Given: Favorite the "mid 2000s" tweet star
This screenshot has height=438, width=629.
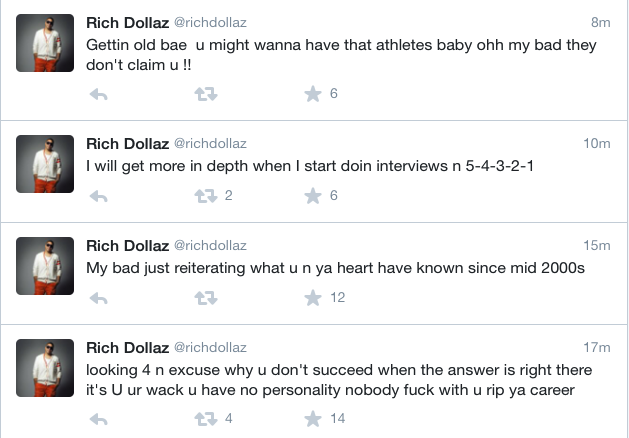Looking at the screenshot, I should [312, 298].
